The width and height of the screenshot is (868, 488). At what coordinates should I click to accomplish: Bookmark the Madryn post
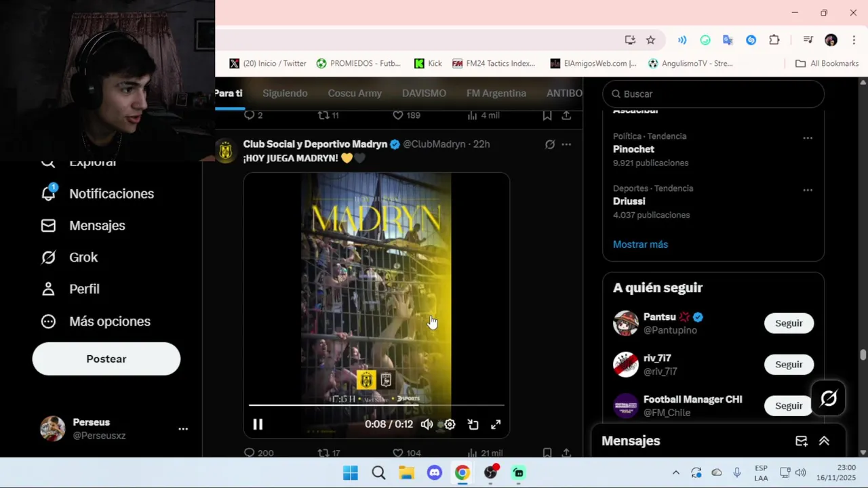tap(547, 453)
